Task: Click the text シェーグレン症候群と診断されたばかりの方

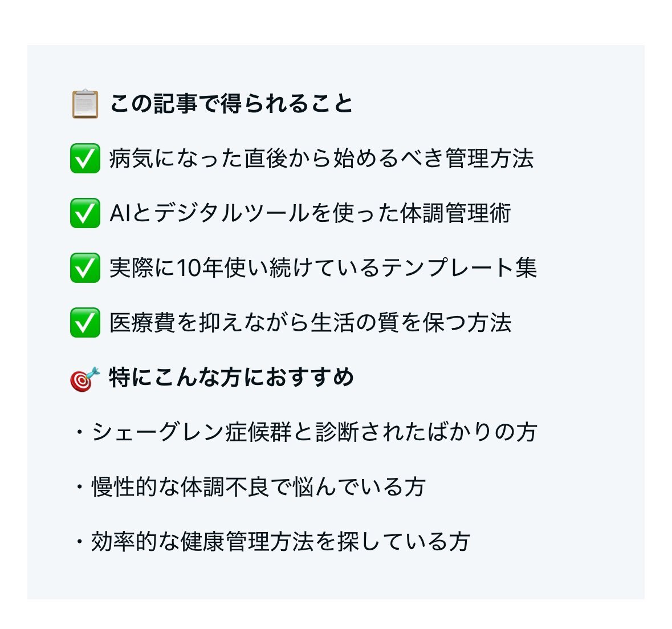Action: point(314,432)
